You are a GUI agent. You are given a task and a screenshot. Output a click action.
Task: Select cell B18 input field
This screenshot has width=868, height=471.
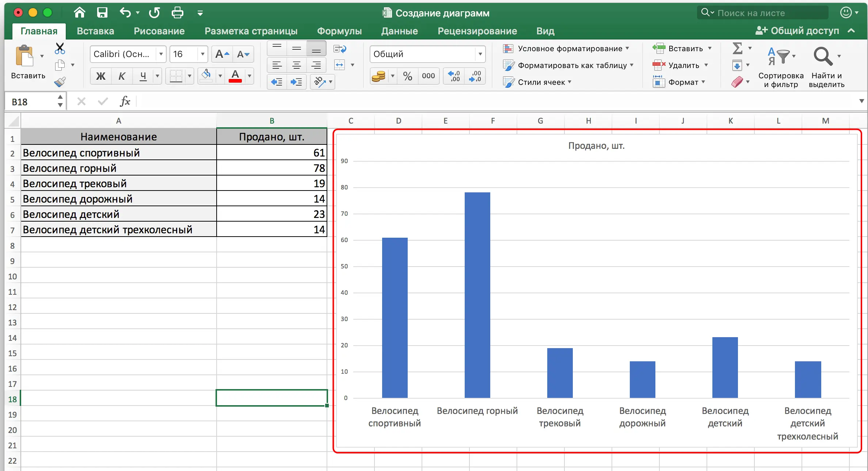(x=271, y=399)
